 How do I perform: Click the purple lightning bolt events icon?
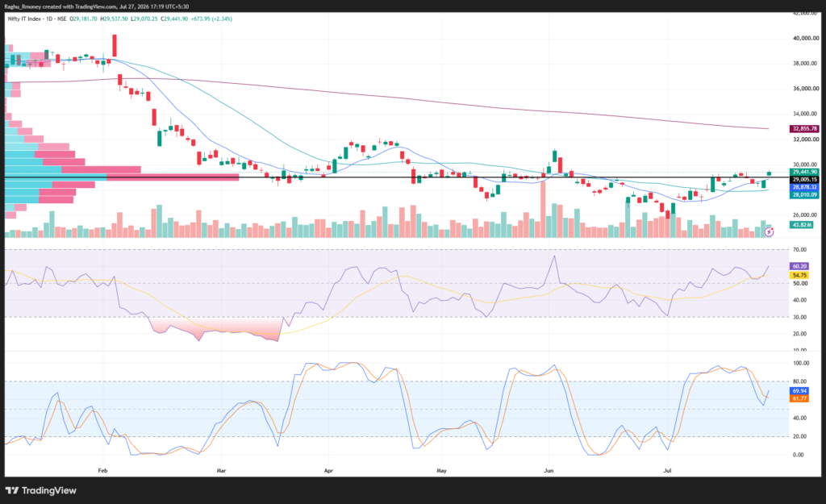[769, 231]
